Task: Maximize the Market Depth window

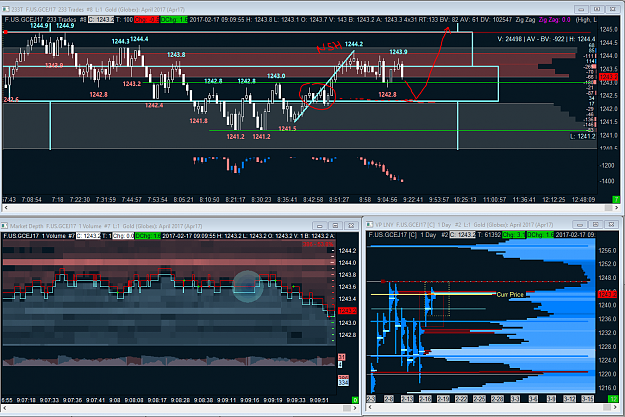Action: 335,226
